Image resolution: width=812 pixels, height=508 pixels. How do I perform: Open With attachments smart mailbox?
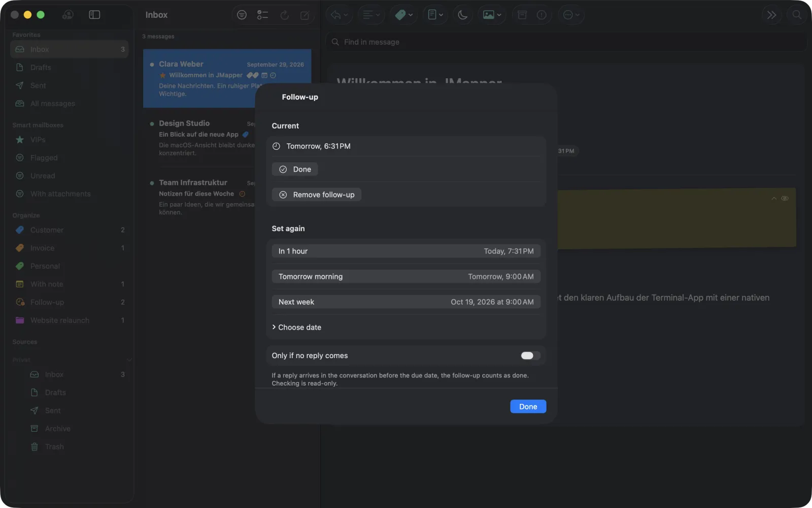[70, 194]
